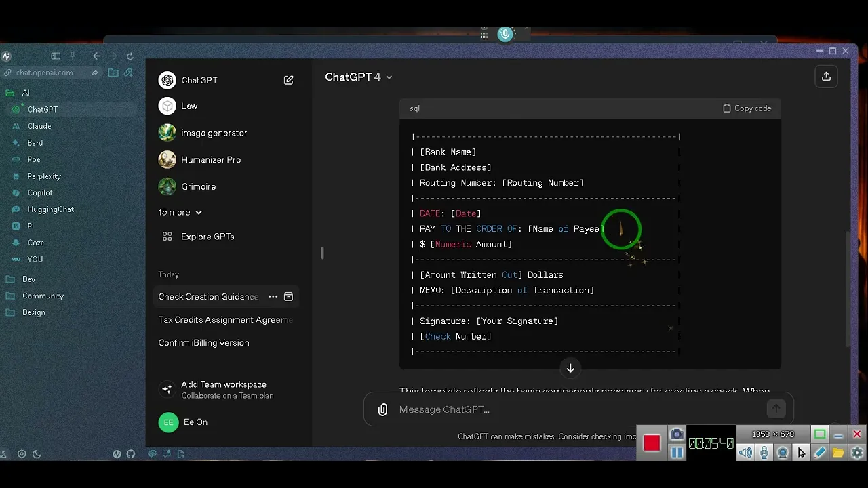
Task: Toggle speaker audio capture in recorder
Action: click(745, 453)
